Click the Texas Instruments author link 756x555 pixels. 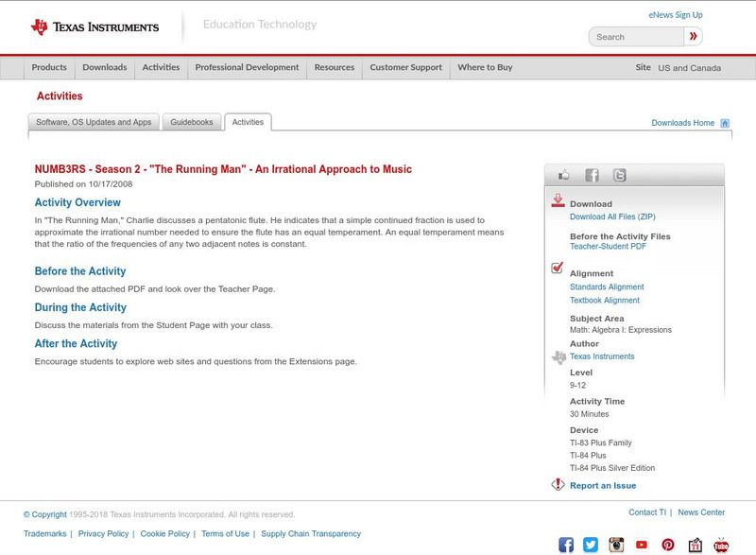click(x=602, y=356)
